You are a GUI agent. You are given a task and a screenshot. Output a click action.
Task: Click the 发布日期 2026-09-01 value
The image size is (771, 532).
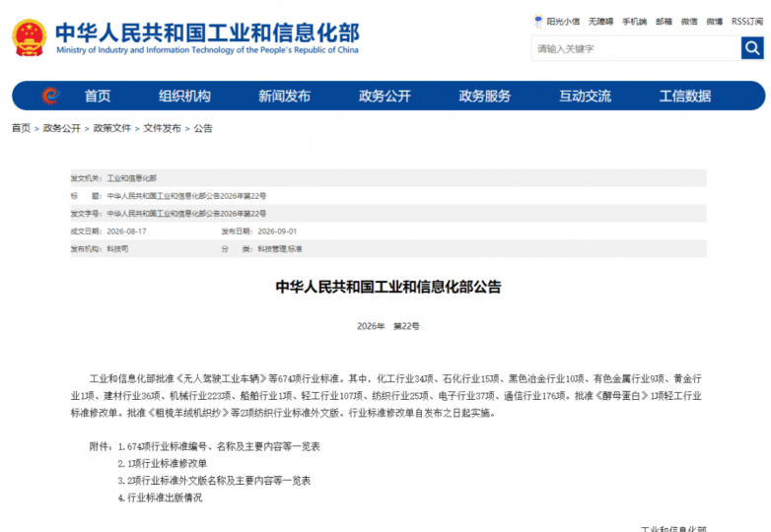tap(277, 232)
